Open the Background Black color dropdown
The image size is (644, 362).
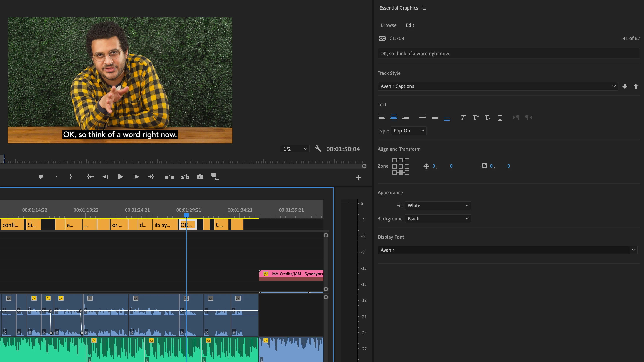tap(438, 219)
